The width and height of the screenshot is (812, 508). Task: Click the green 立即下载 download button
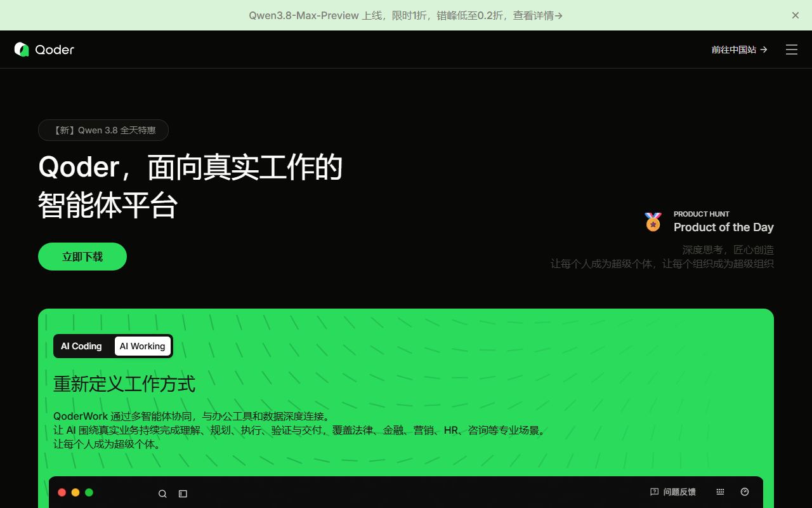pyautogui.click(x=82, y=257)
